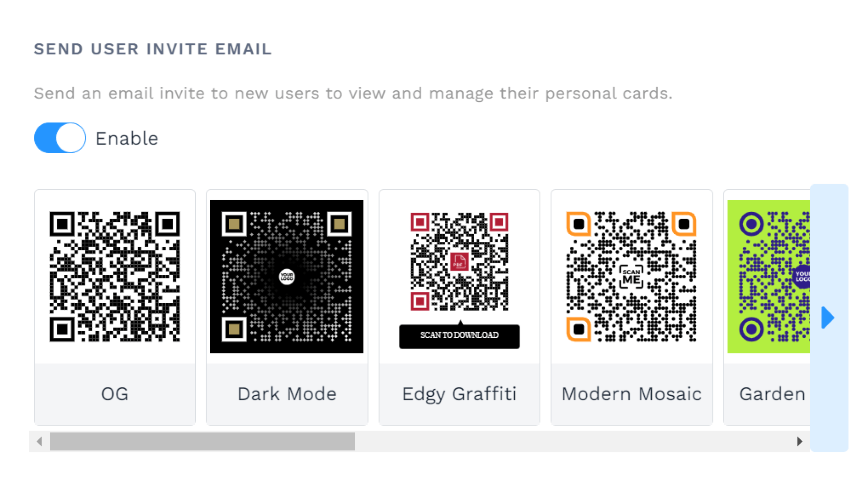Screen dimensions: 868x488
Task: Click the right scrollbar arrow
Action: click(x=799, y=442)
